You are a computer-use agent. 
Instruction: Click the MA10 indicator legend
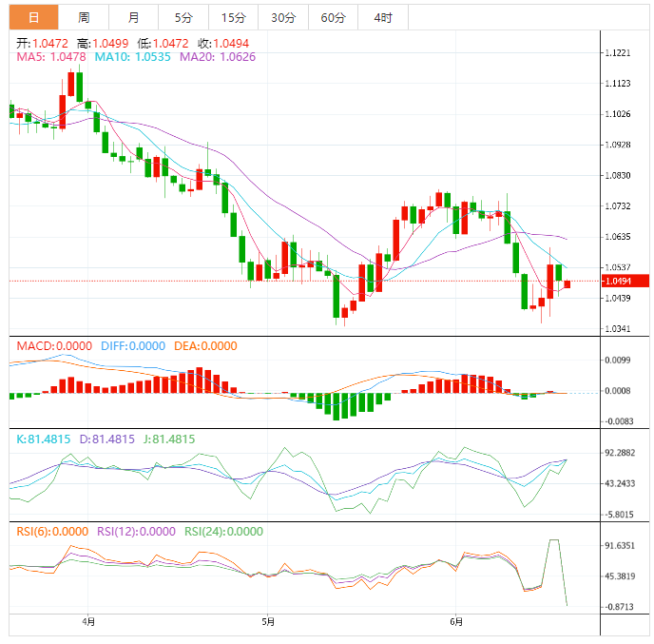pos(131,57)
